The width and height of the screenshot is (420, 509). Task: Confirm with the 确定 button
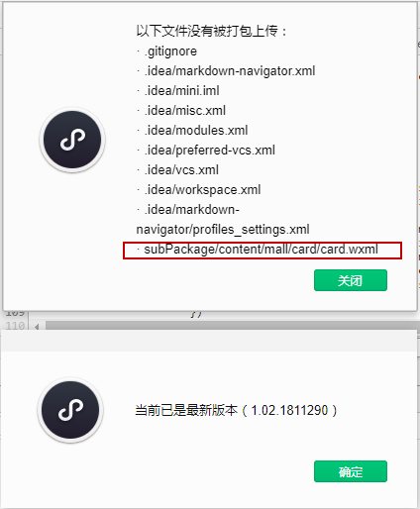351,471
